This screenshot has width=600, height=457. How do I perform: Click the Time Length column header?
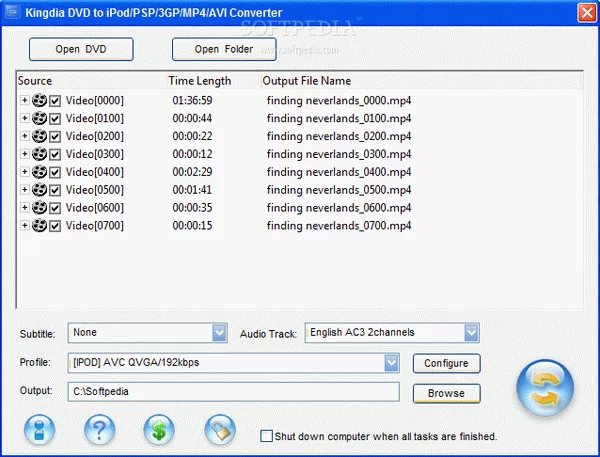[x=200, y=81]
